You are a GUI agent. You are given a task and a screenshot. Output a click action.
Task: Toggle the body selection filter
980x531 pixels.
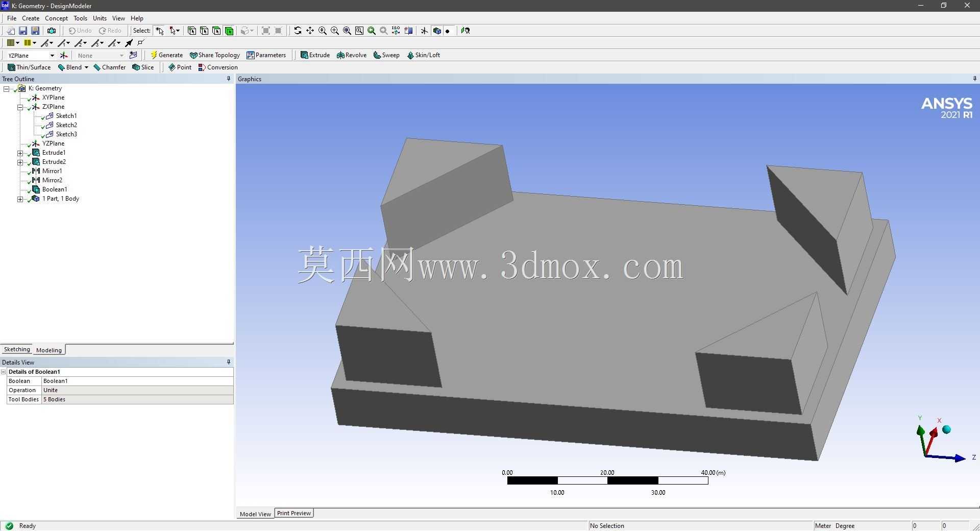[229, 31]
